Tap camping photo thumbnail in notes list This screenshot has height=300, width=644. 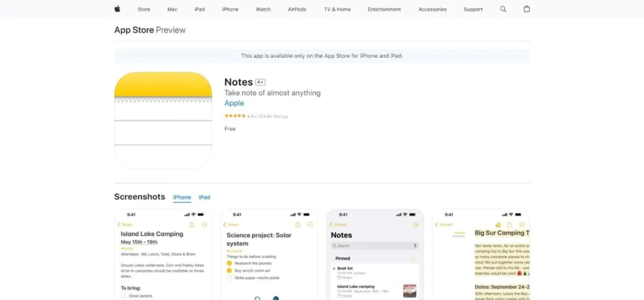coord(409,291)
